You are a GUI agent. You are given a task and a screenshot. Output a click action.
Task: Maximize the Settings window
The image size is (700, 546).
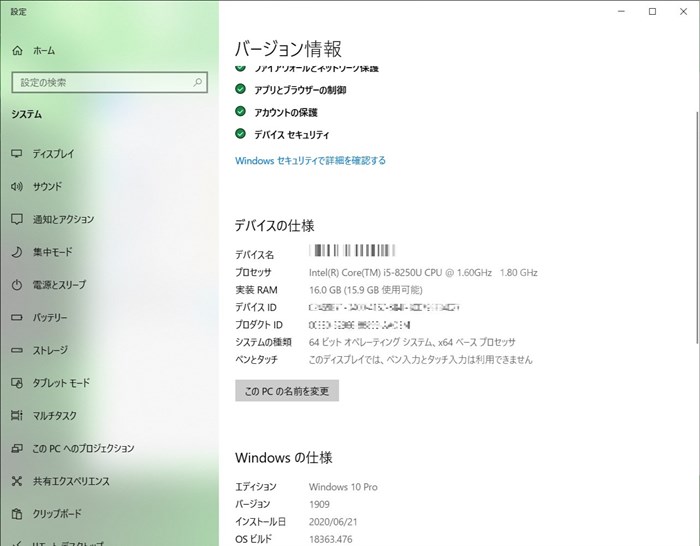coord(652,12)
